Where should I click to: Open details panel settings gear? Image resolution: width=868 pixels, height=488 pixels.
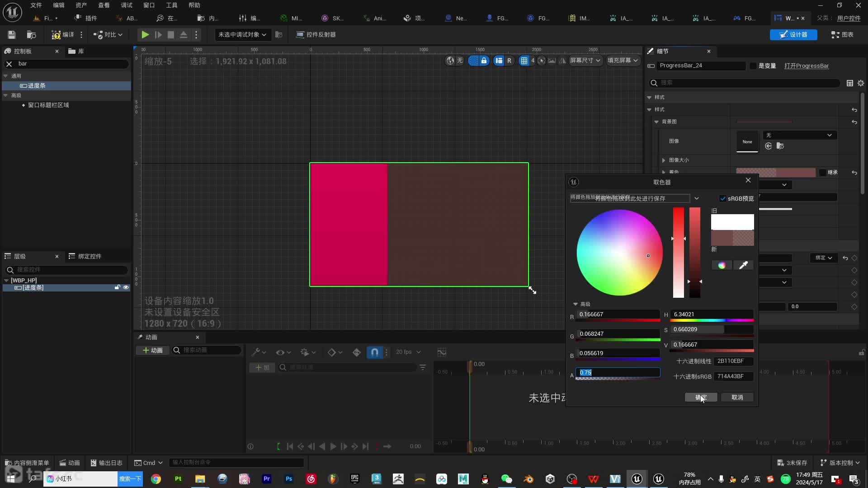pos(860,83)
